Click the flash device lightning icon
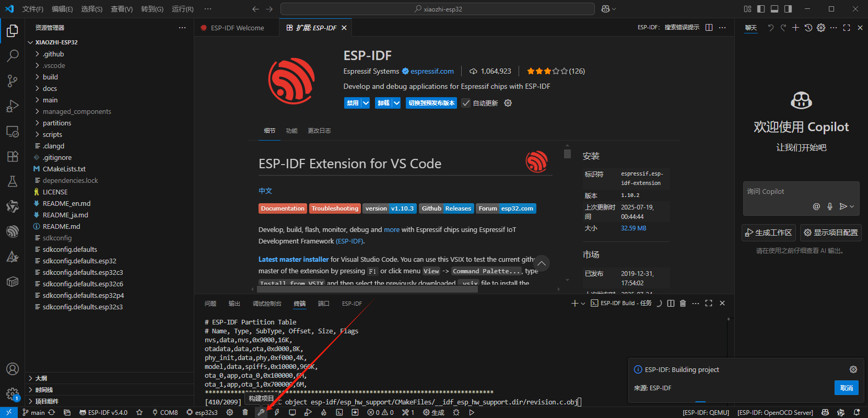The width and height of the screenshot is (868, 418). point(276,412)
